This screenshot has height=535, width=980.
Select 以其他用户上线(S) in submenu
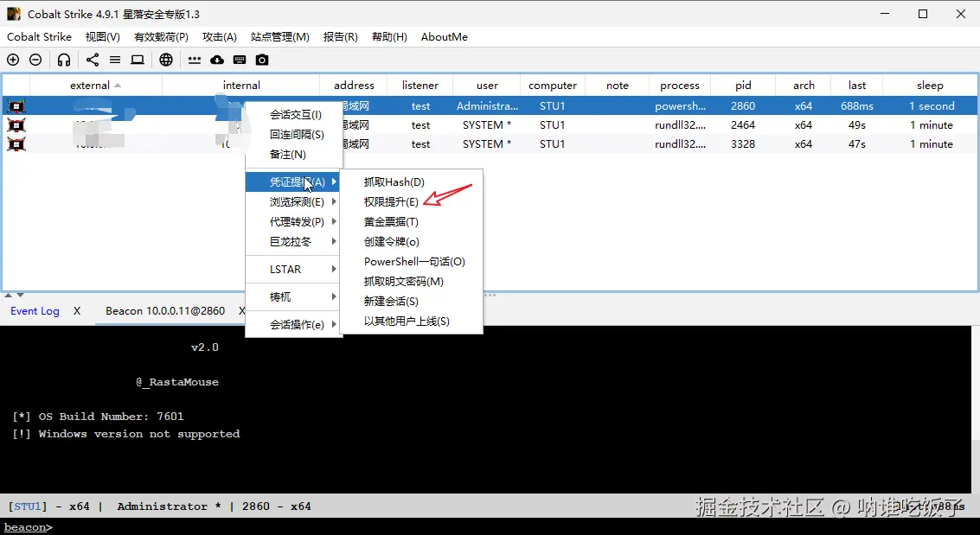click(x=411, y=322)
